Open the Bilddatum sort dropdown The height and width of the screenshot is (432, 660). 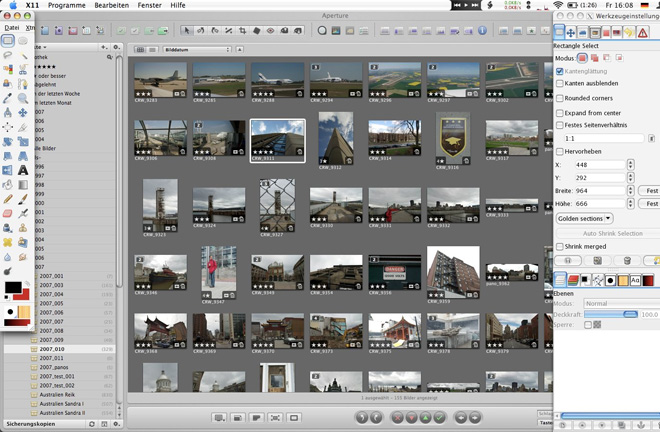(x=197, y=50)
